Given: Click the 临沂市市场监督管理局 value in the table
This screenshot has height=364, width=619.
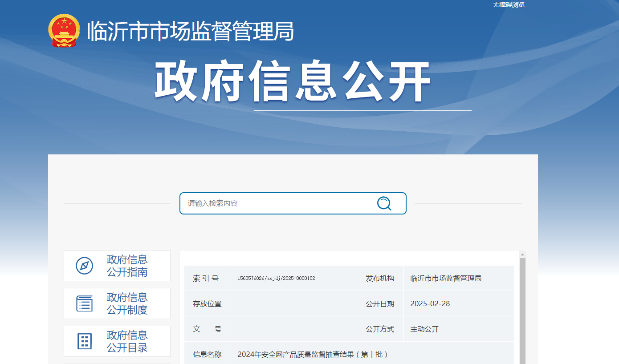Looking at the screenshot, I should (446, 279).
